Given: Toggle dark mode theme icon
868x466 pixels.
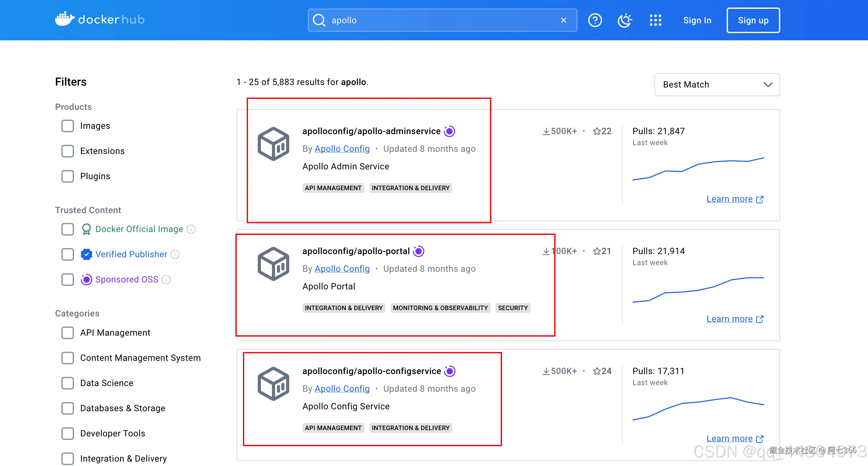Looking at the screenshot, I should point(624,20).
